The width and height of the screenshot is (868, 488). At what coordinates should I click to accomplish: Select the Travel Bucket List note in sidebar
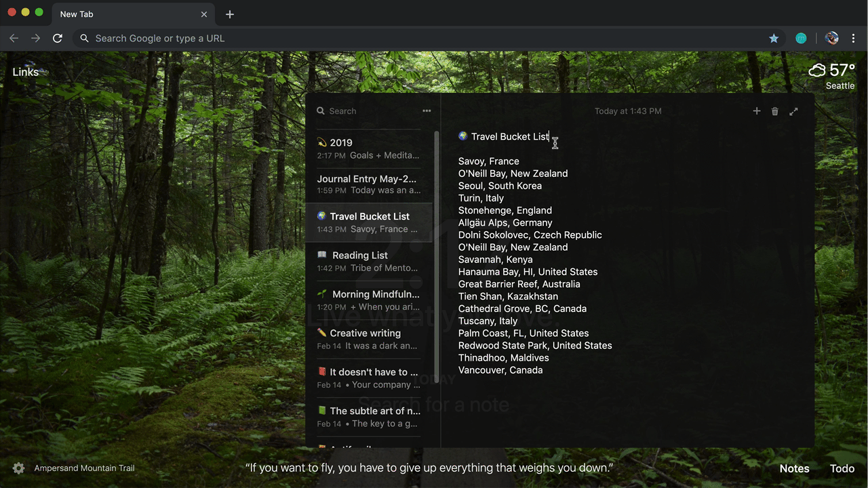(368, 222)
